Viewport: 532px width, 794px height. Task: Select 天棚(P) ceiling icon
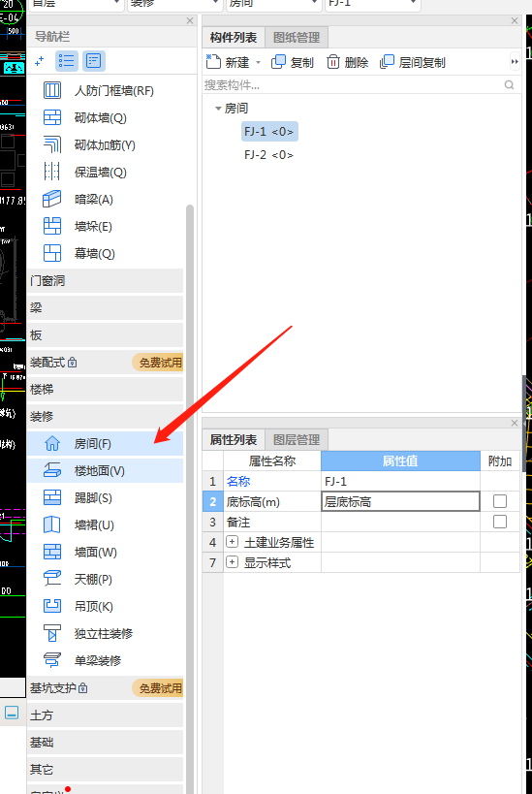pos(52,580)
